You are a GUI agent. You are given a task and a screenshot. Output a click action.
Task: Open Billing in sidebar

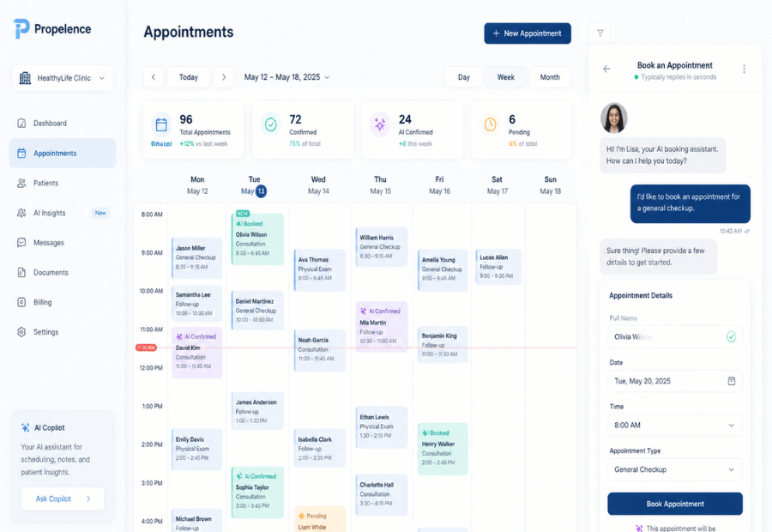pos(63,302)
